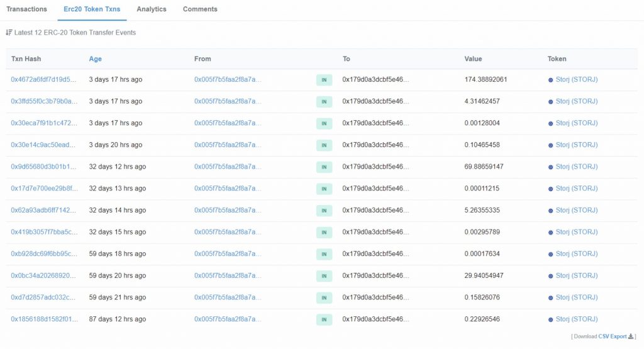Switch to the Transactions tab

(26, 9)
